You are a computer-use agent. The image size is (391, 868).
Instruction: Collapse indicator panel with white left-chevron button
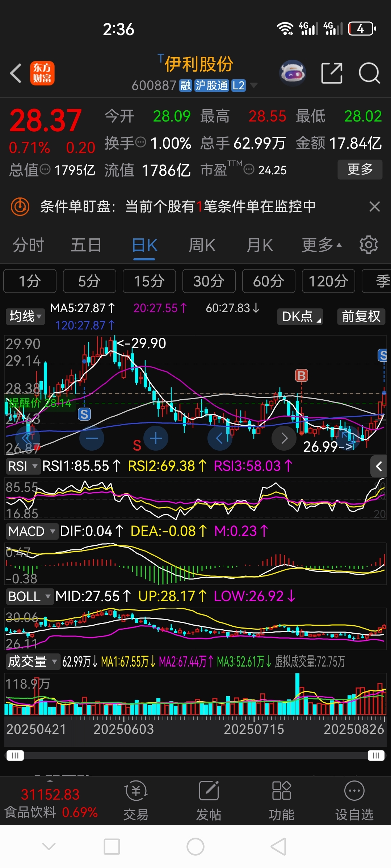click(x=379, y=466)
